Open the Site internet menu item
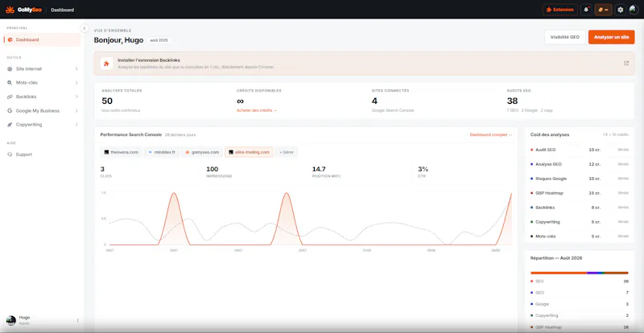 click(x=42, y=69)
